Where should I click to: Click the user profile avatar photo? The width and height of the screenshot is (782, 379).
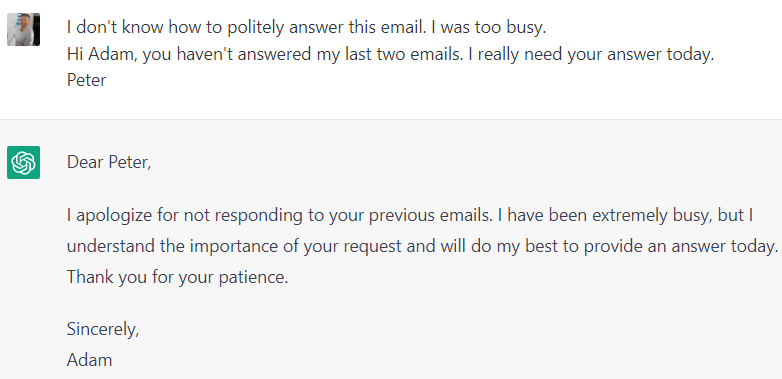pyautogui.click(x=23, y=29)
